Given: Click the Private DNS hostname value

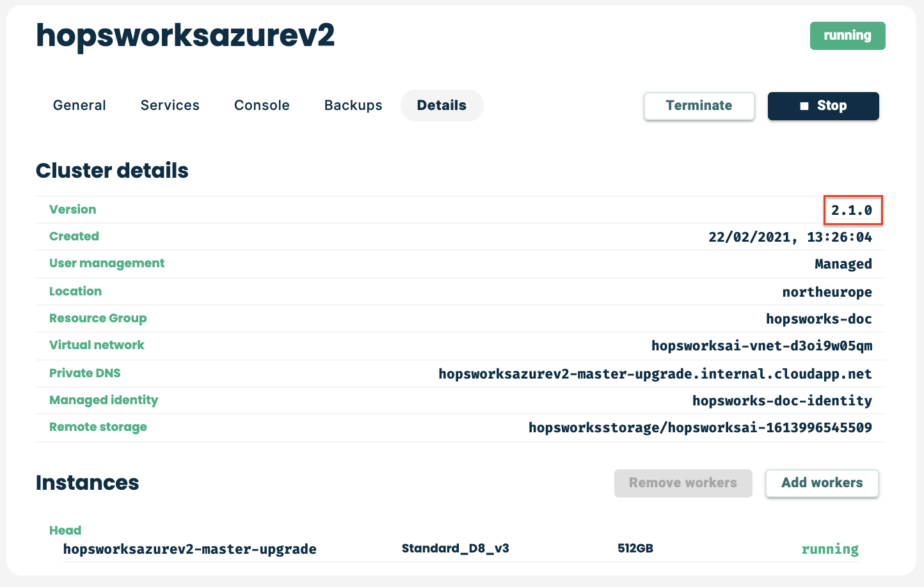Looking at the screenshot, I should pyautogui.click(x=655, y=373).
